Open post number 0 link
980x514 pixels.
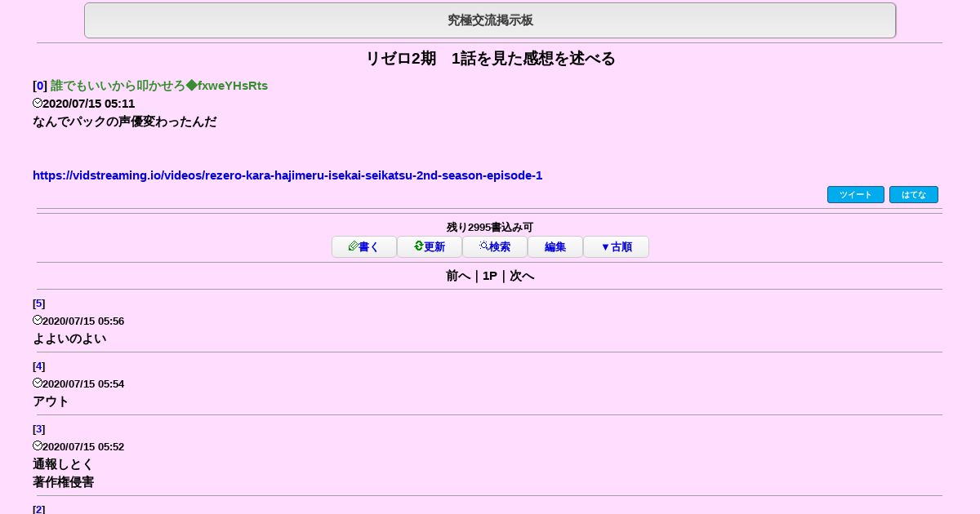click(40, 86)
